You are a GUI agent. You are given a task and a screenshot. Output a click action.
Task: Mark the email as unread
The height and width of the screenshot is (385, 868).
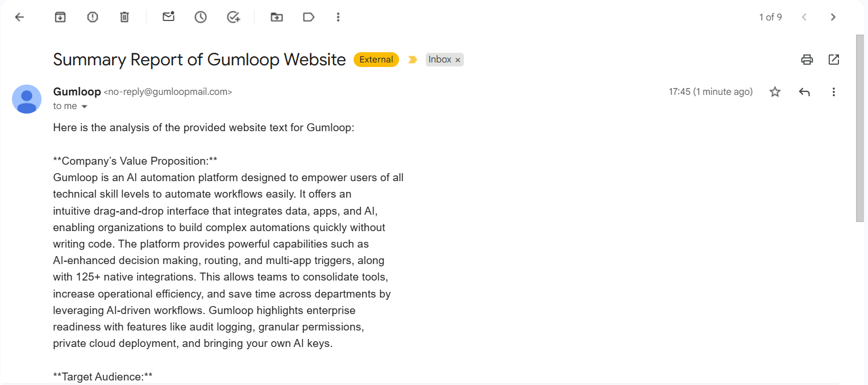click(168, 17)
